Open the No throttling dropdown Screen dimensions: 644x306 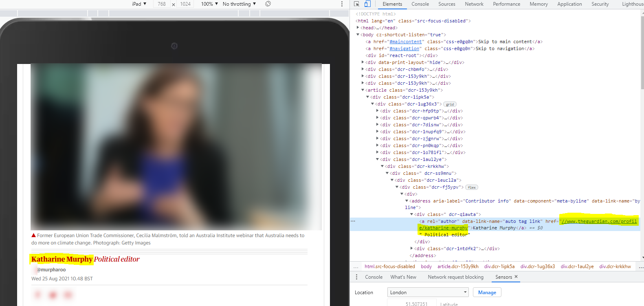[239, 4]
